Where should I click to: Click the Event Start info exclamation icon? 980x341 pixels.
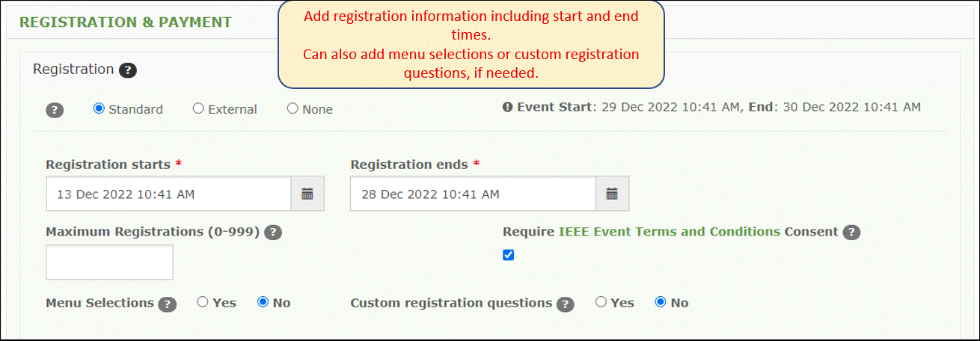tap(508, 107)
